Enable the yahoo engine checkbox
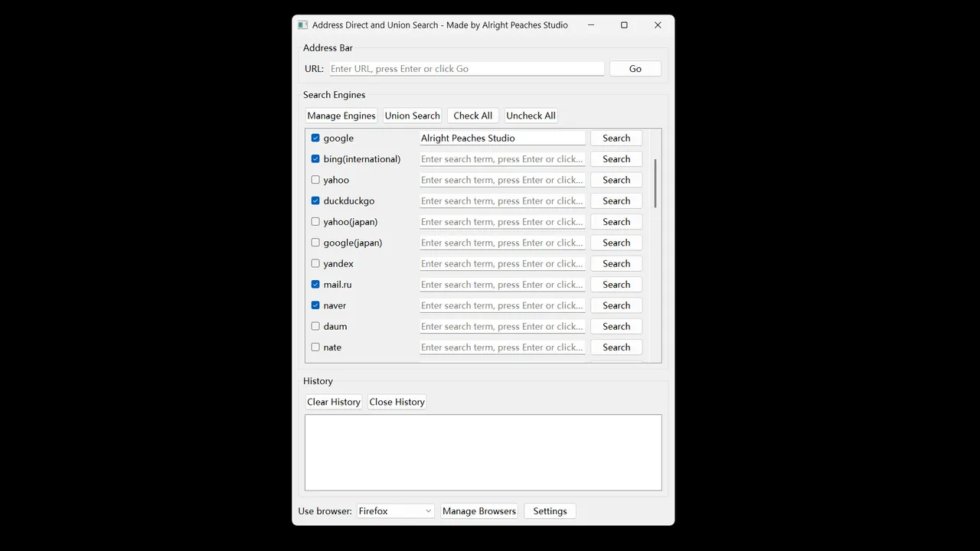980x551 pixels. point(315,180)
